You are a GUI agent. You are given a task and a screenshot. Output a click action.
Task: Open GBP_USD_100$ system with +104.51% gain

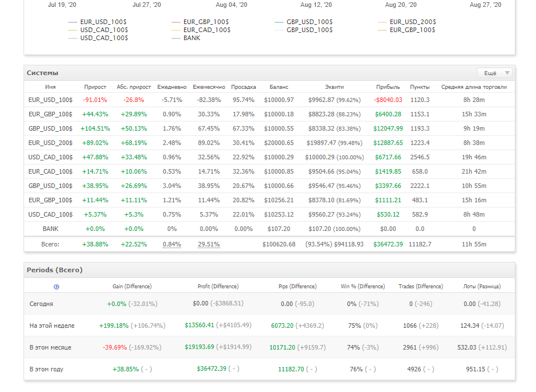tap(50, 128)
